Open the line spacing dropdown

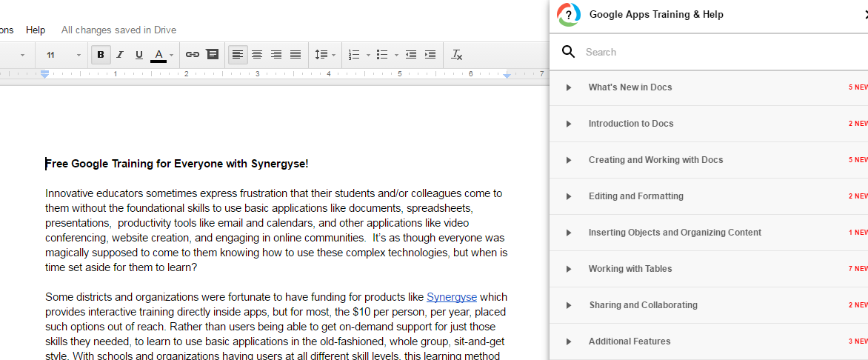click(325, 55)
